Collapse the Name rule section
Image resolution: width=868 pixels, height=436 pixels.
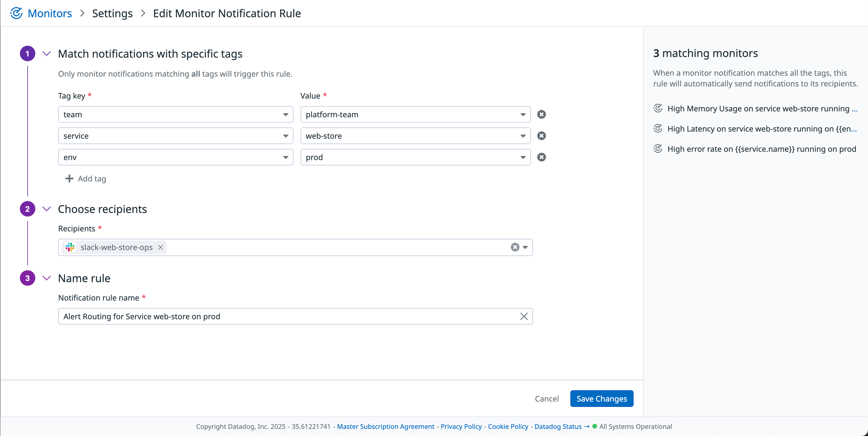(x=47, y=278)
